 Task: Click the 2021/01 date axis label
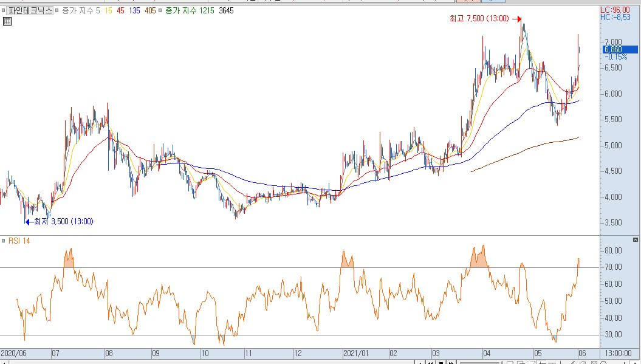point(355,354)
